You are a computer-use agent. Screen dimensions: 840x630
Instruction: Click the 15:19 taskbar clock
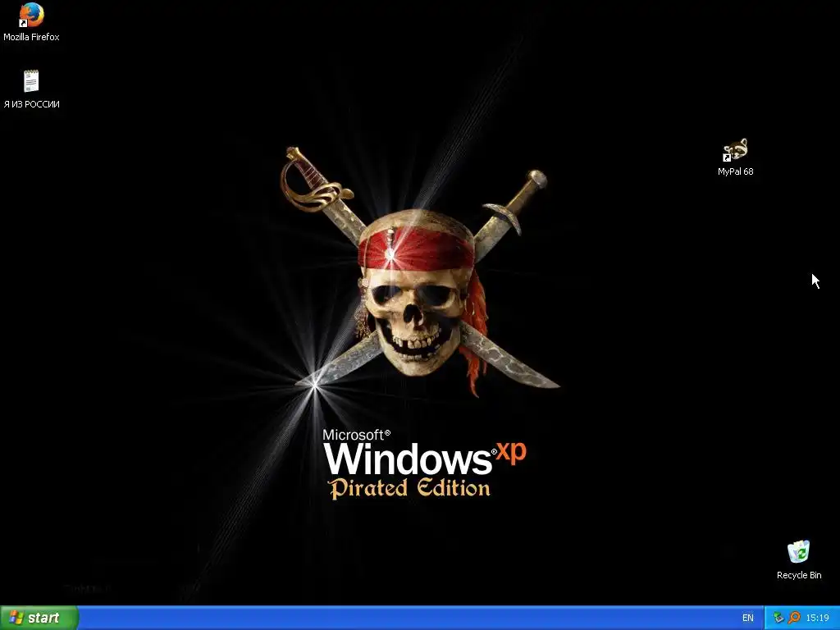(818, 618)
